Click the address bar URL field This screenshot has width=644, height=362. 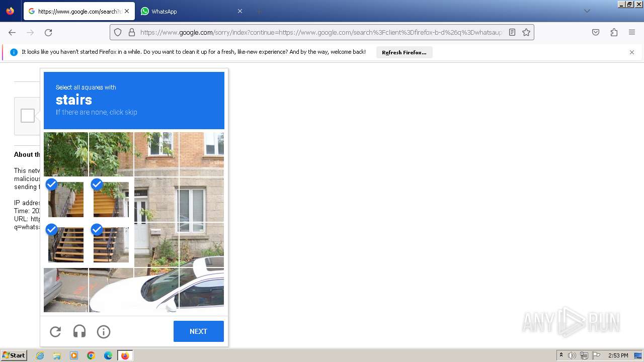[x=321, y=32]
